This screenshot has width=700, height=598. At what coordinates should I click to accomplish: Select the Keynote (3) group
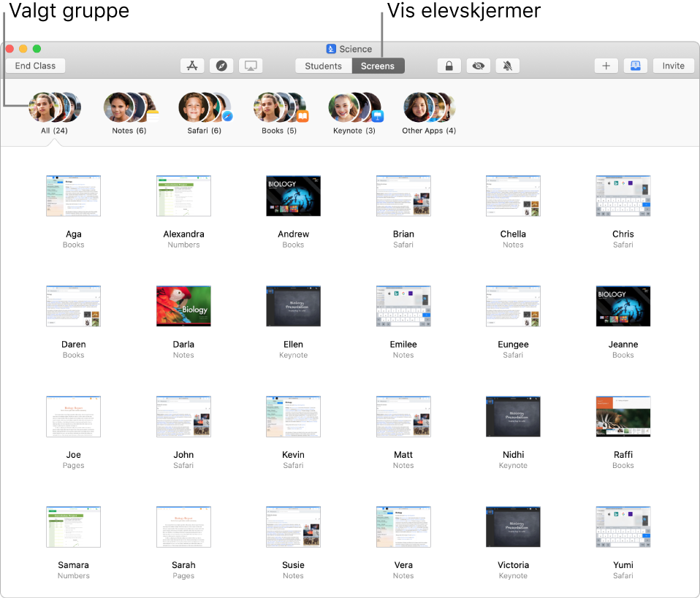[x=354, y=113]
